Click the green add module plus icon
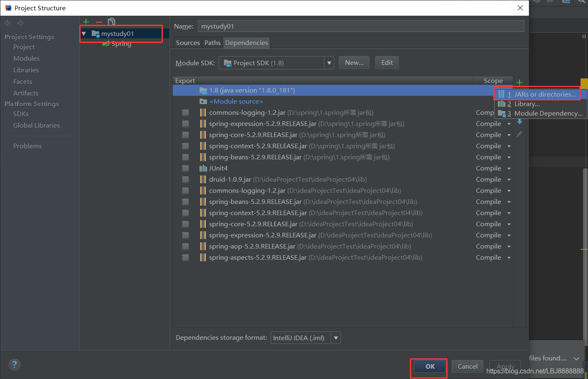588x379 pixels. tap(86, 22)
